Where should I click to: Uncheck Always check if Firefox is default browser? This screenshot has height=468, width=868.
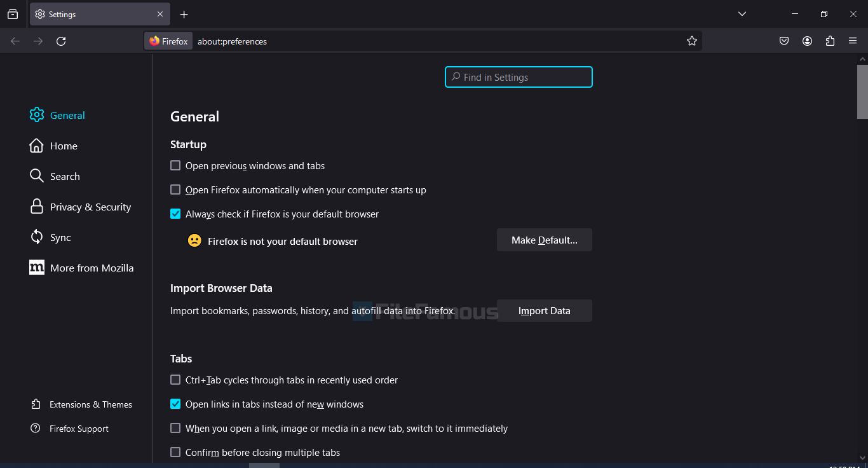[175, 214]
